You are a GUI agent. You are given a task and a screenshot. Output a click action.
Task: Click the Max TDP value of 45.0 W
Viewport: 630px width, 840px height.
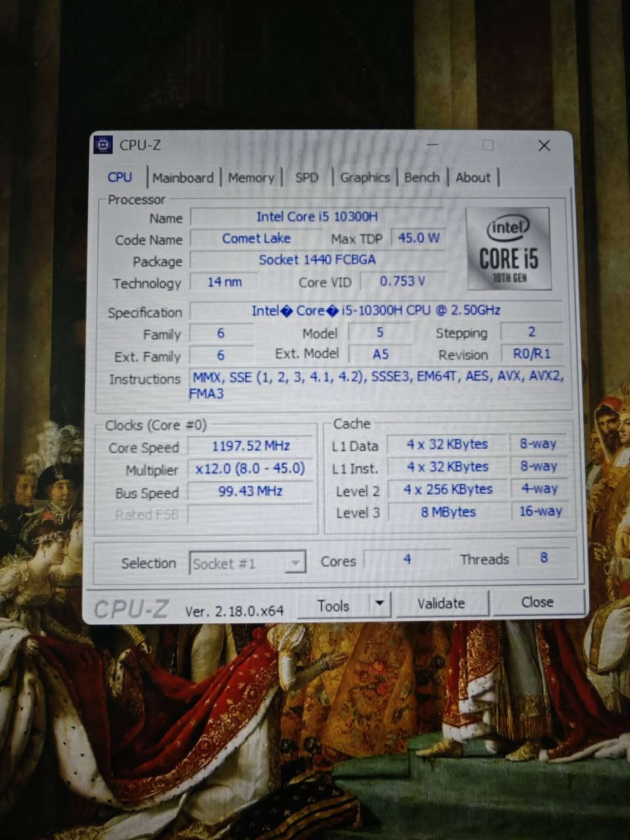pos(418,238)
